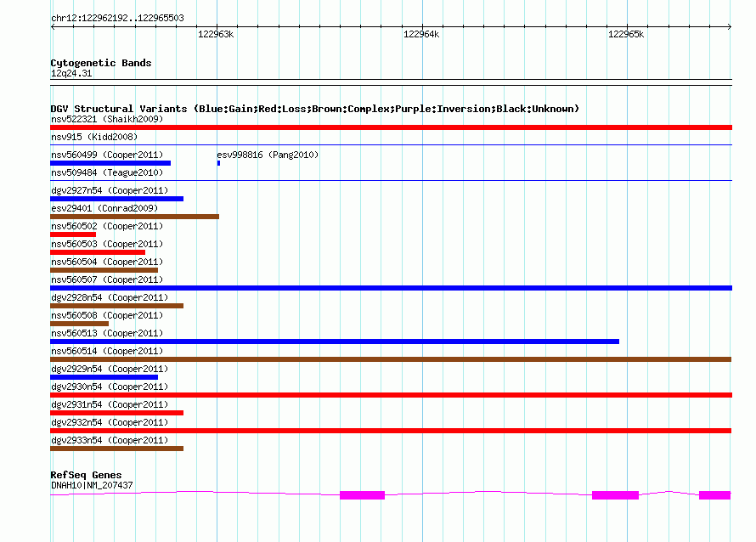Open the dgv2933n54 (Cooper2011) label
Image resolution: width=756 pixels, height=542 pixels.
(x=110, y=440)
